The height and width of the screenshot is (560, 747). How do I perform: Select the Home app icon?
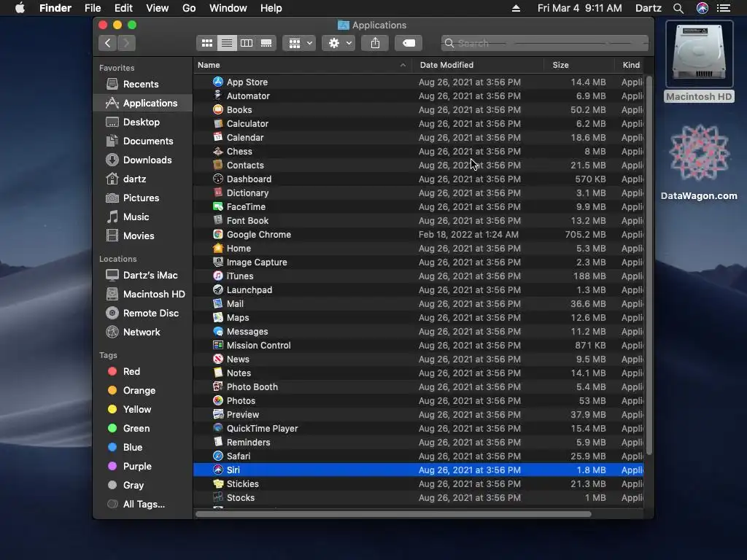(217, 248)
